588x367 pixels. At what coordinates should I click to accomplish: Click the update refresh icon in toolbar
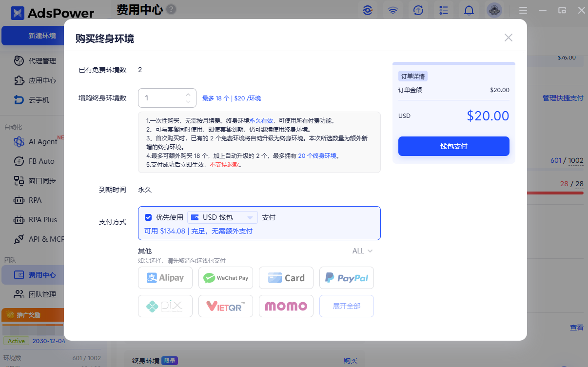418,10
